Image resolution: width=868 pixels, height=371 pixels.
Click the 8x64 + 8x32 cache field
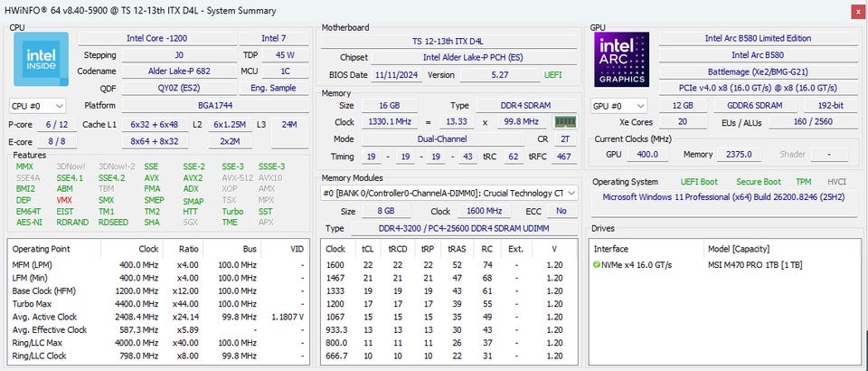click(x=155, y=141)
